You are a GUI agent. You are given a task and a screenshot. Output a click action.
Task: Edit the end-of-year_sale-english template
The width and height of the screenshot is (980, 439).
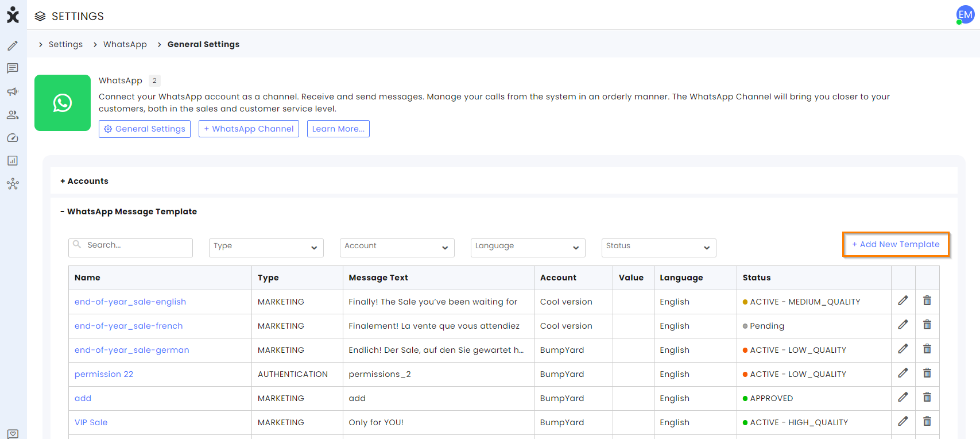tap(903, 301)
